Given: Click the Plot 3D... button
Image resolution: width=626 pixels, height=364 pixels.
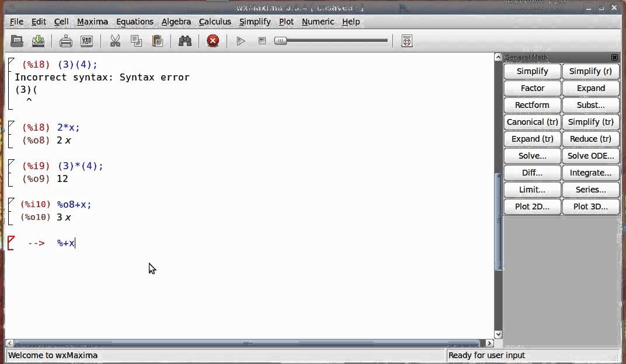Looking at the screenshot, I should (x=590, y=206).
